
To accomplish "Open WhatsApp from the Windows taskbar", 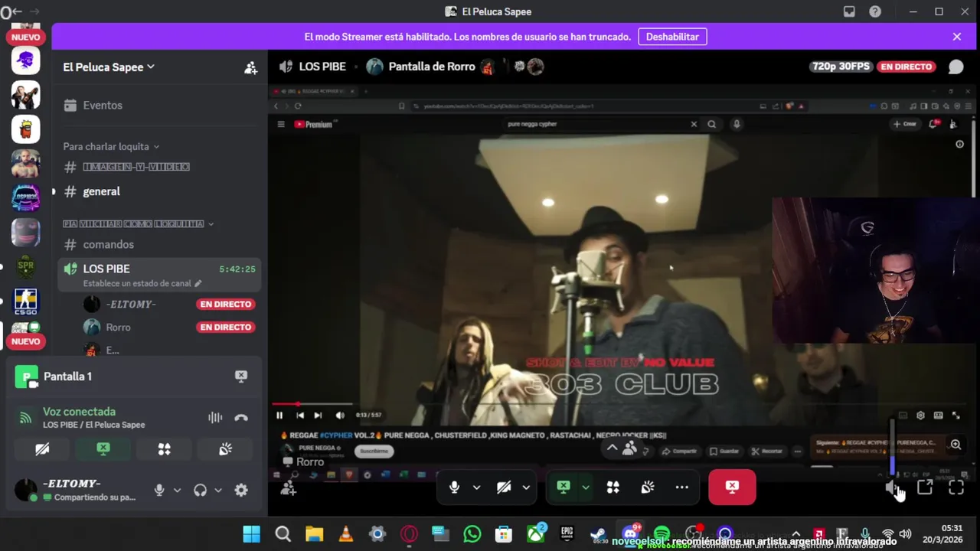I will 472,533.
